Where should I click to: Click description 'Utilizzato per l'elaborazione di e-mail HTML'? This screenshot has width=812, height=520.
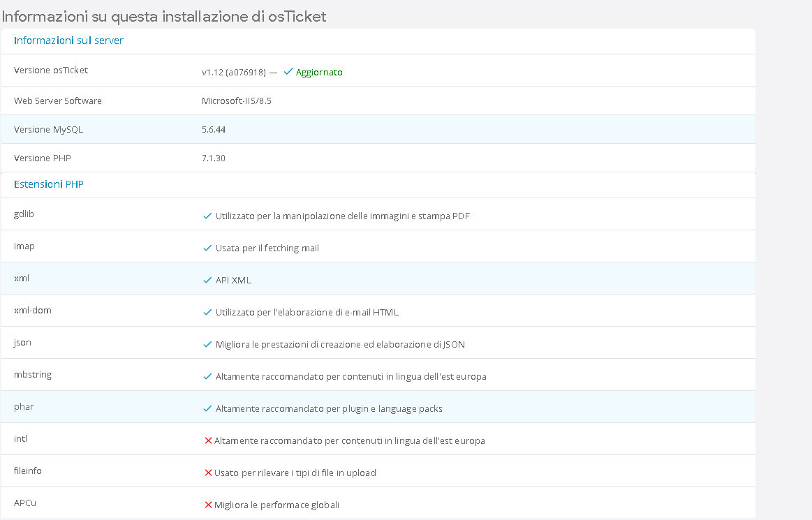[307, 312]
